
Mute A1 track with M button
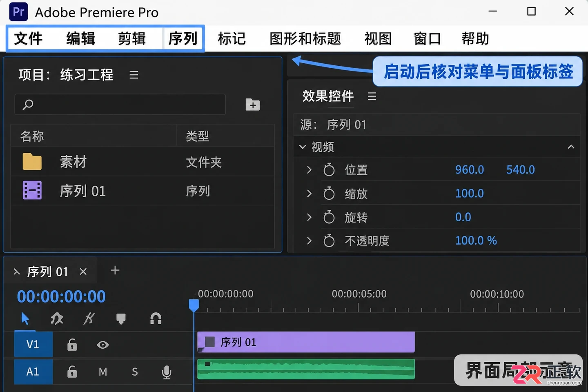tap(103, 372)
